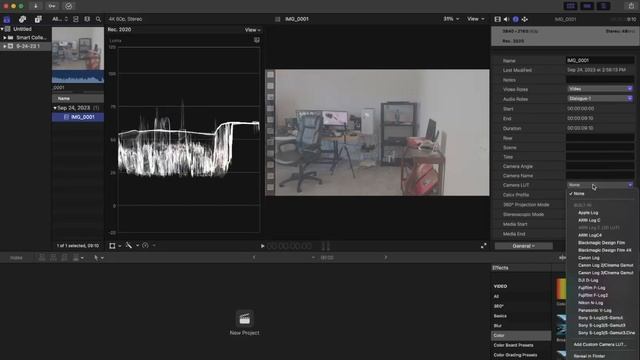640x360 pixels.
Task: Select the Color effects category
Action: click(x=521, y=336)
